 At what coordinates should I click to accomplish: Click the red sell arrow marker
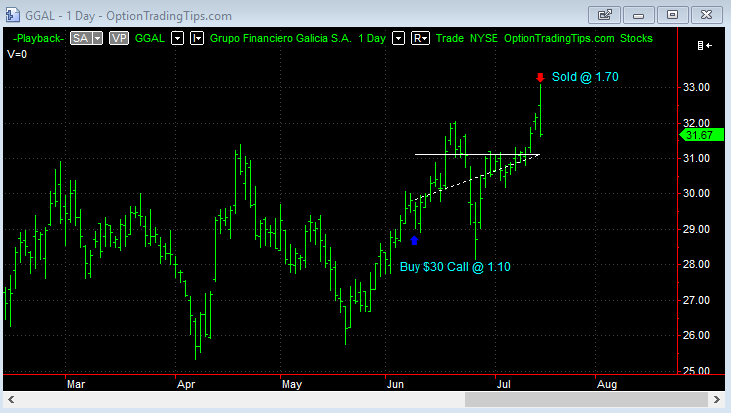point(540,77)
